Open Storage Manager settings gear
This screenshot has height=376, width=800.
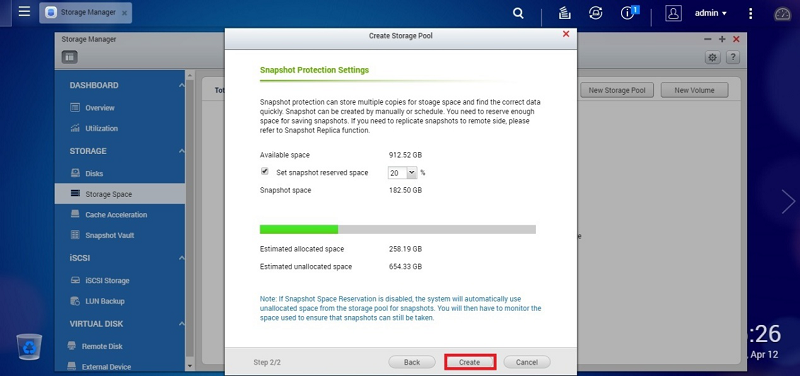(x=712, y=57)
